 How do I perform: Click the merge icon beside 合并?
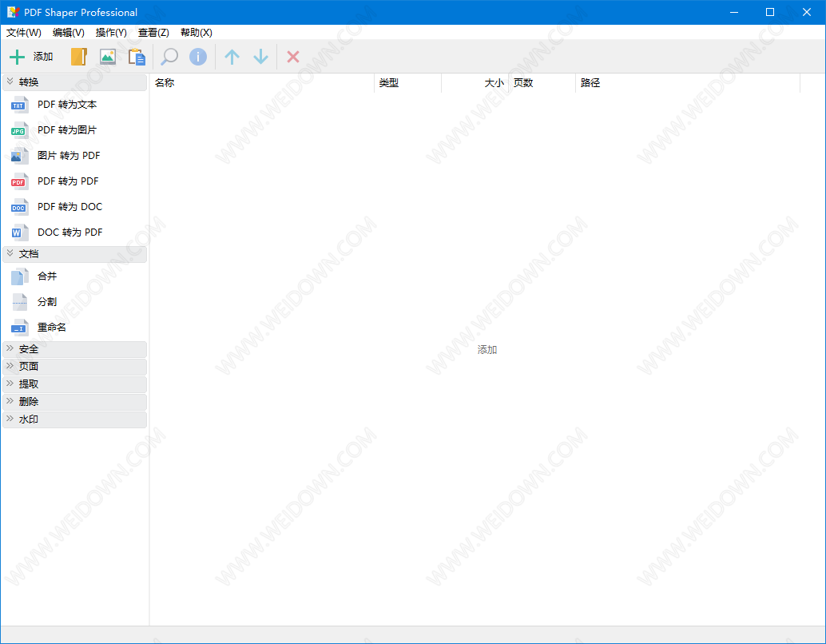pyautogui.click(x=19, y=276)
